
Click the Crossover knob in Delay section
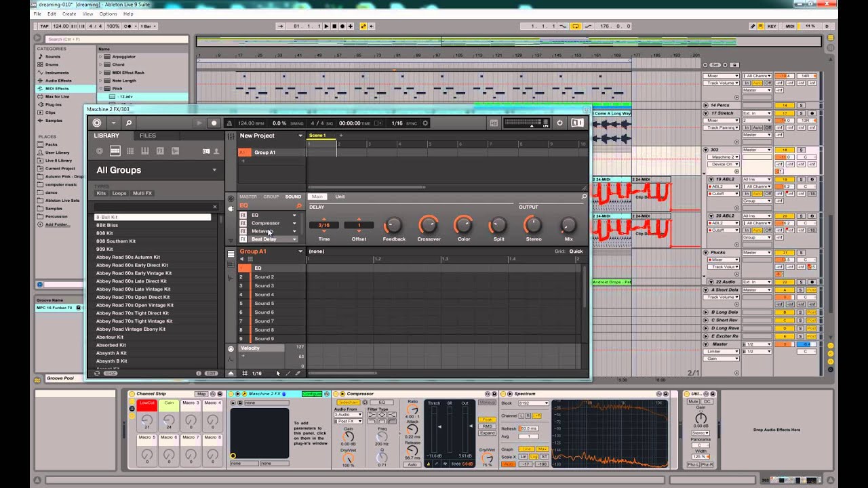click(429, 224)
